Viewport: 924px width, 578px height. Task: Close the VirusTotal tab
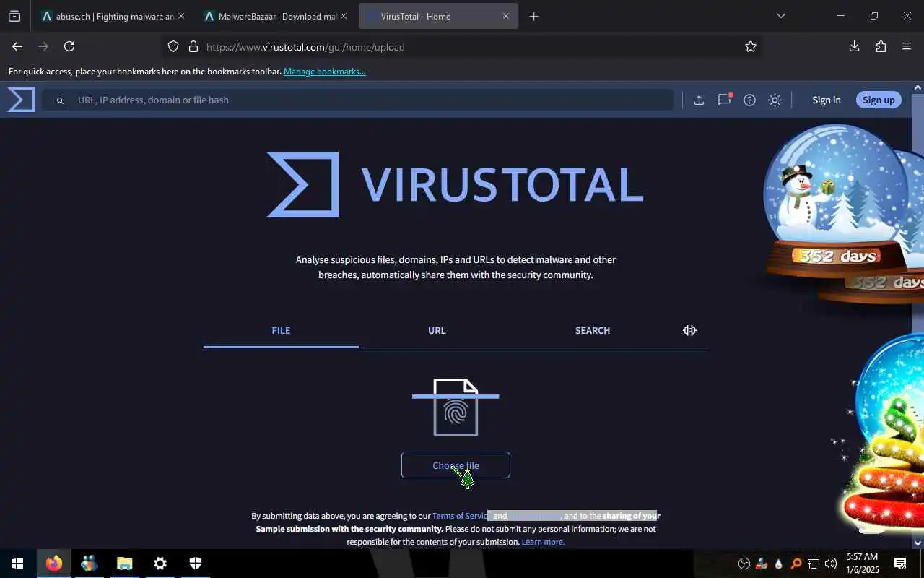pos(506,16)
